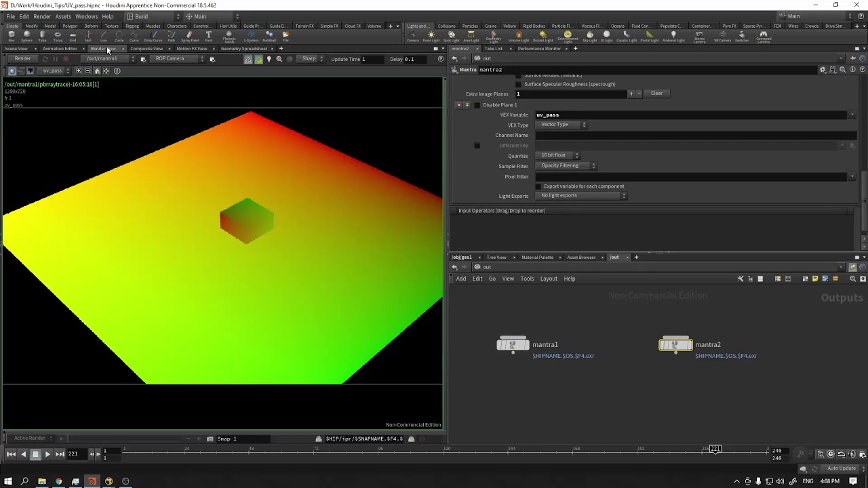The width and height of the screenshot is (868, 488).
Task: Select the Null shelf tool
Action: (88, 36)
